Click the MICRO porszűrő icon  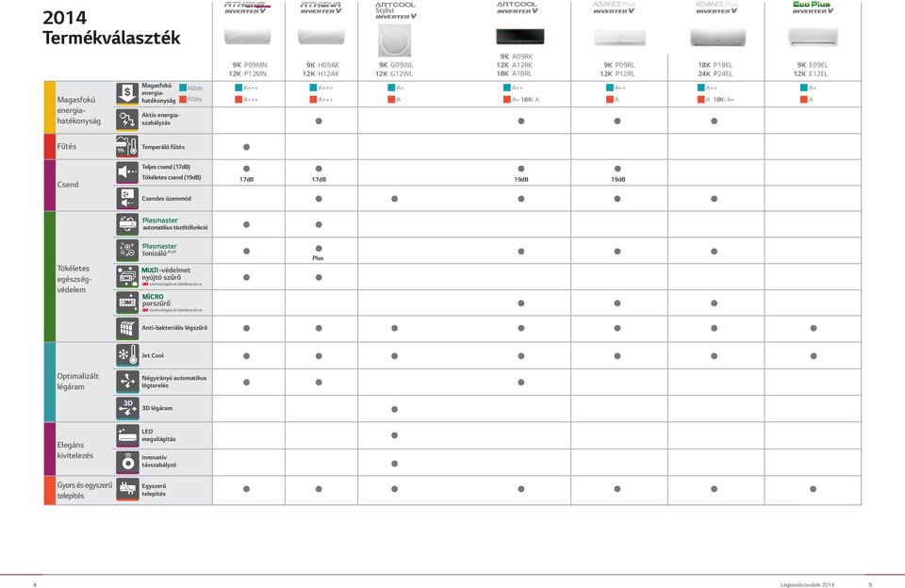click(127, 302)
